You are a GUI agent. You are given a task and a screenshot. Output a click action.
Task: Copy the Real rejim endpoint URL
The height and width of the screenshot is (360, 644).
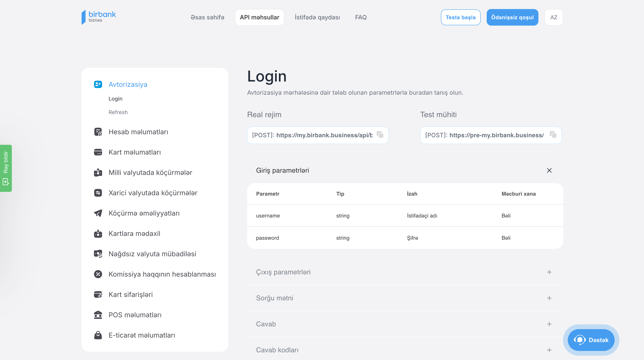380,135
